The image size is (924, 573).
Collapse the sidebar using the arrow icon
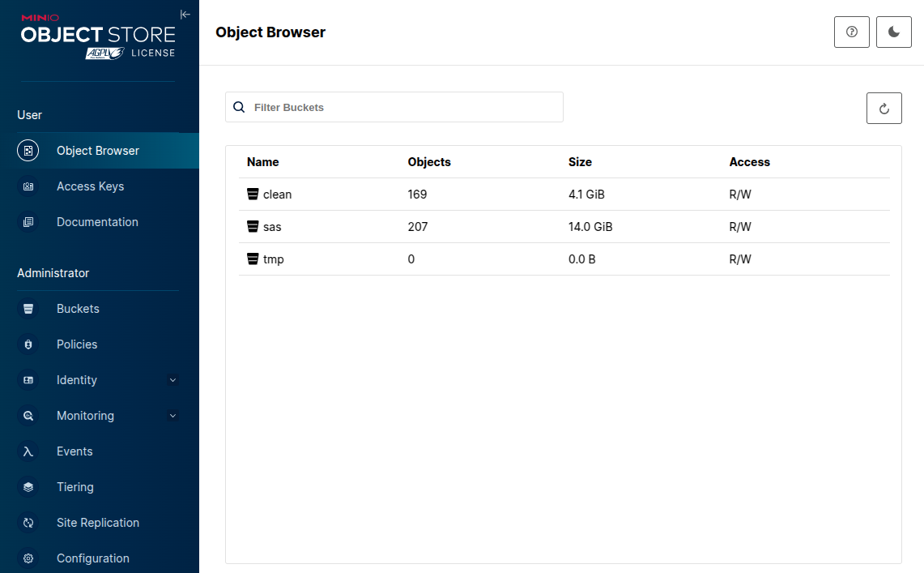click(185, 14)
